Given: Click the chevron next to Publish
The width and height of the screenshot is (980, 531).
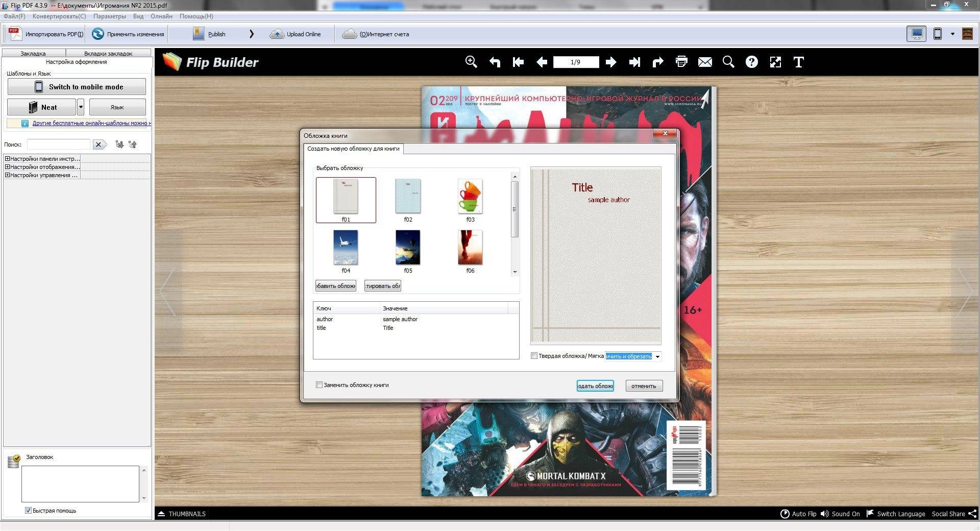Looking at the screenshot, I should (x=252, y=34).
